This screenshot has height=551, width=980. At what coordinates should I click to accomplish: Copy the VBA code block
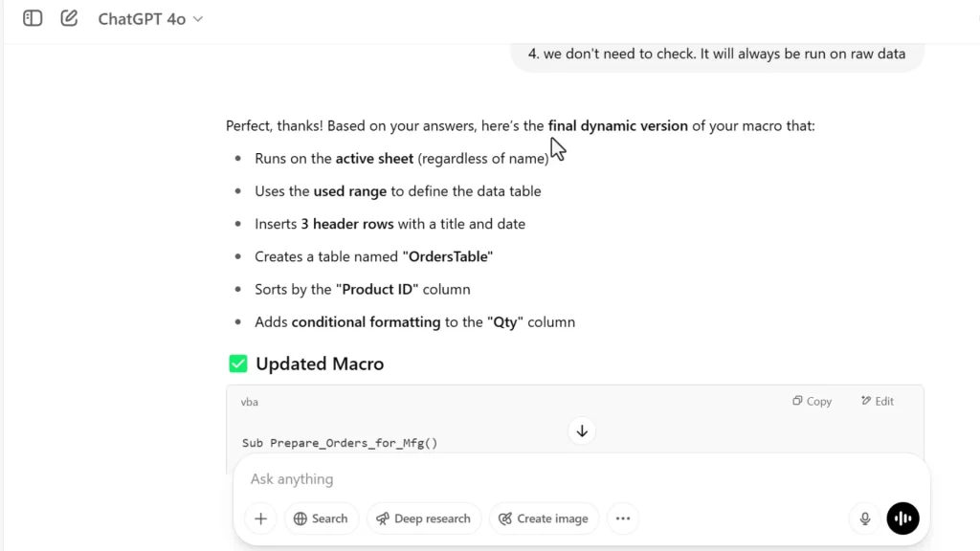click(x=813, y=401)
